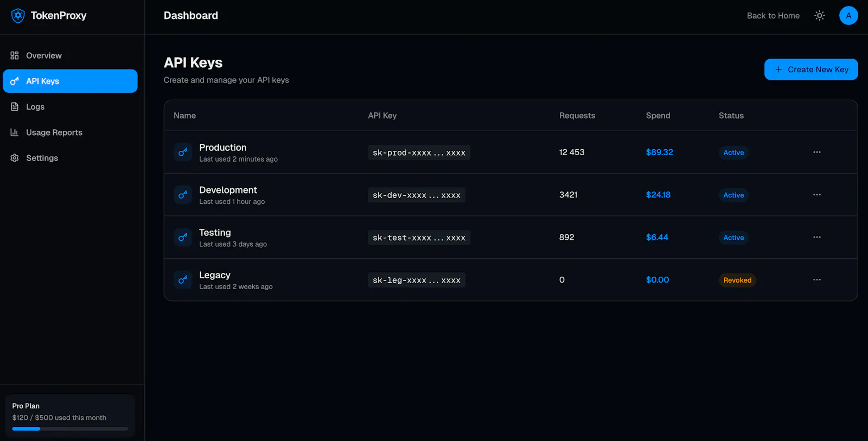This screenshot has height=441, width=868.
Task: Click the Revoked badge on Legacy row
Action: click(x=737, y=280)
